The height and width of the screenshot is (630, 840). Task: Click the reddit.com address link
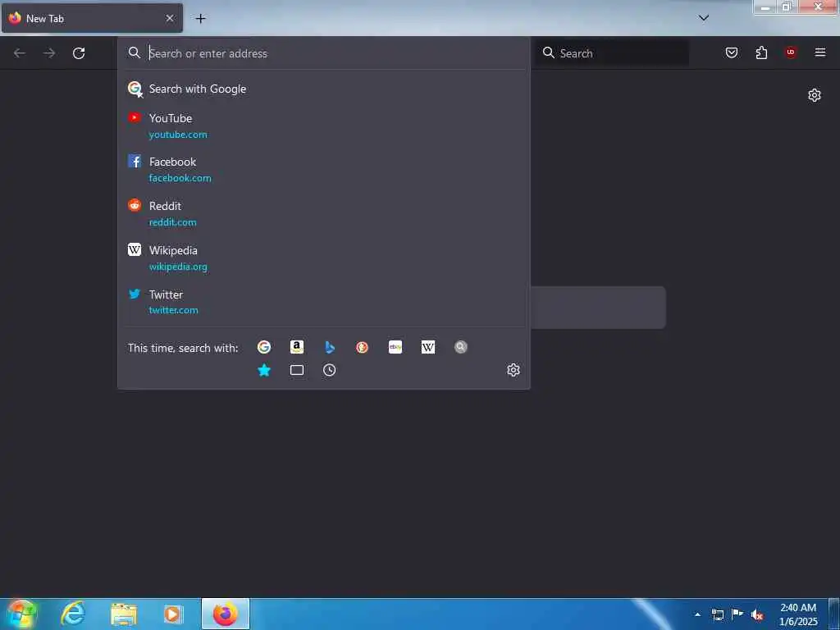pyautogui.click(x=172, y=222)
